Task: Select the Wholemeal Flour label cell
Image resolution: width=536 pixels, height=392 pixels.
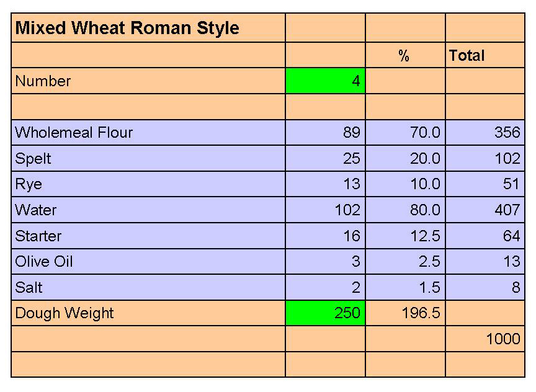Action: pos(148,132)
